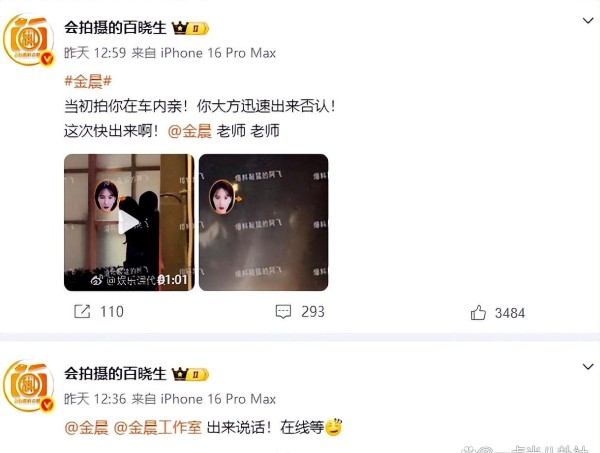Visit the @金晨 mention in first post
The image size is (600, 453).
[x=190, y=131]
